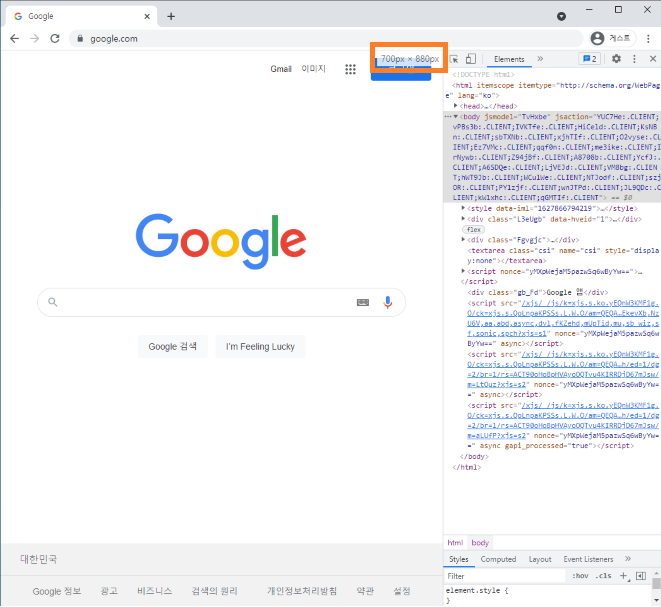
Task: Switch to the Event Listeners tab
Action: (588, 559)
